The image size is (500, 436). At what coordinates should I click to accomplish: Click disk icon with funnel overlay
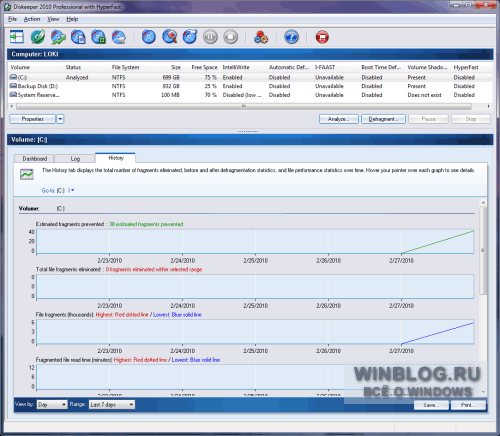[119, 37]
